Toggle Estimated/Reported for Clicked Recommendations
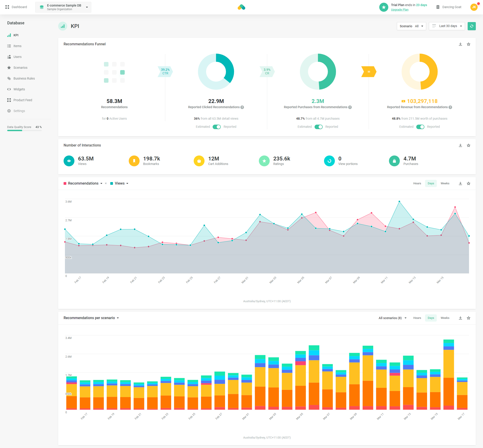This screenshot has width=483, height=448. pos(216,127)
